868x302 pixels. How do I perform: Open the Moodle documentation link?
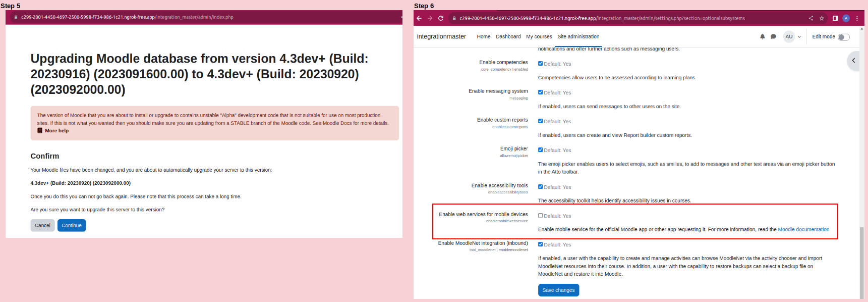point(803,229)
